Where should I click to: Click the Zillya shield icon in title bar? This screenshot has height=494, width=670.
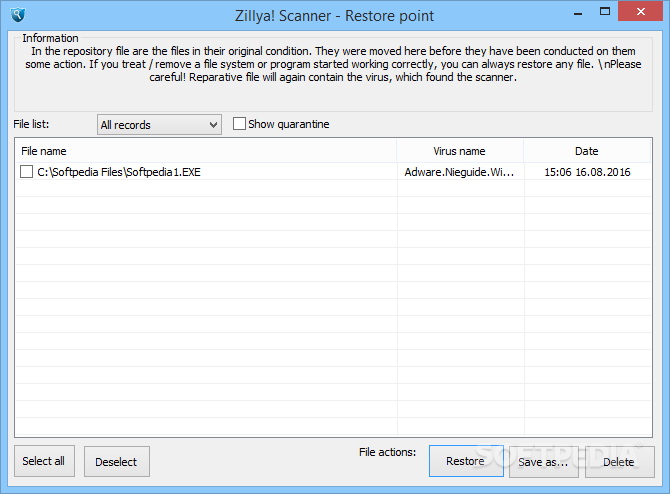coord(18,15)
